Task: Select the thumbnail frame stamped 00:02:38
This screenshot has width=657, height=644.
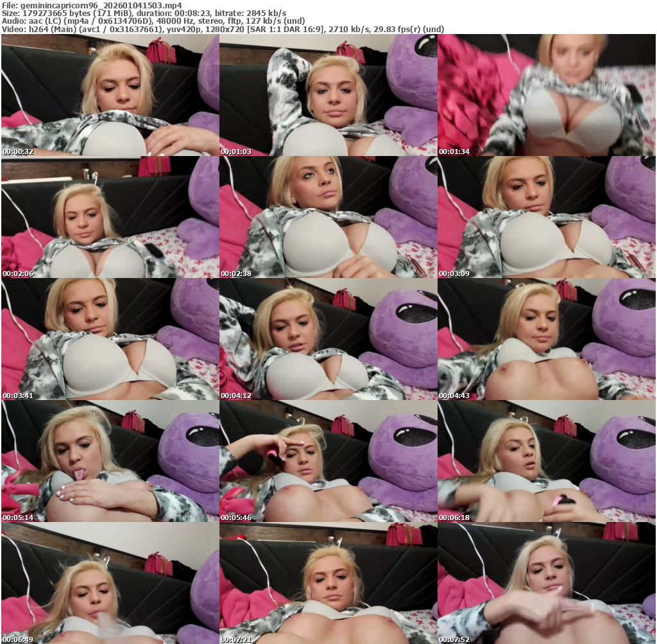Action: pos(328,217)
